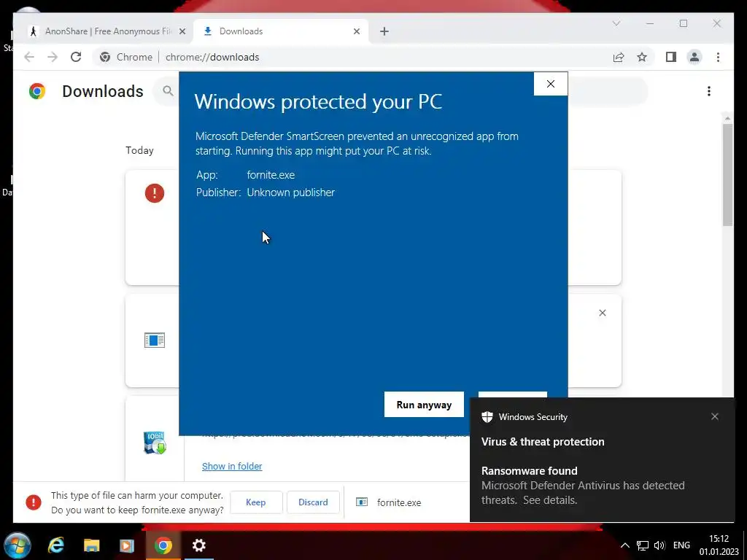The image size is (747, 560).
Task: Toggle Chrome side panel
Action: (671, 57)
